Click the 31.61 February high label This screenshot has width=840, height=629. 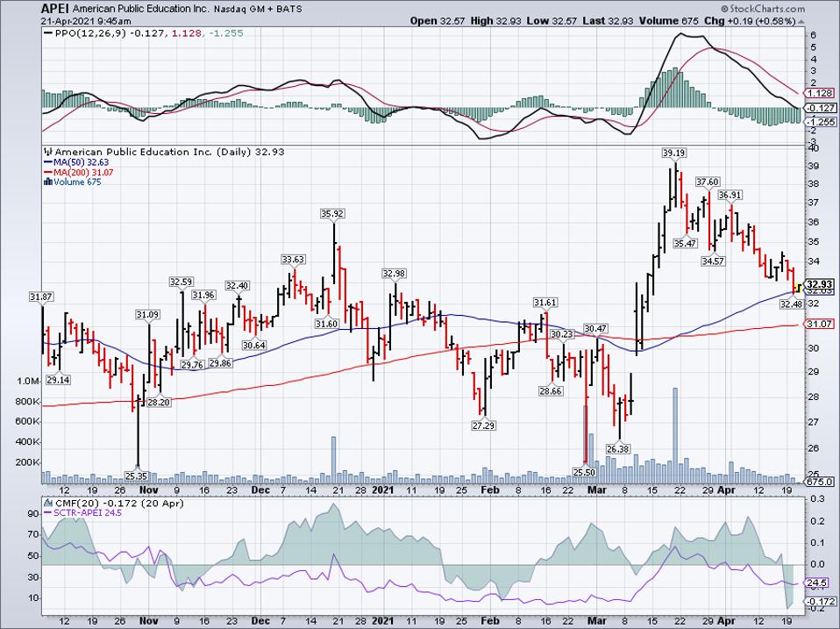tap(545, 303)
